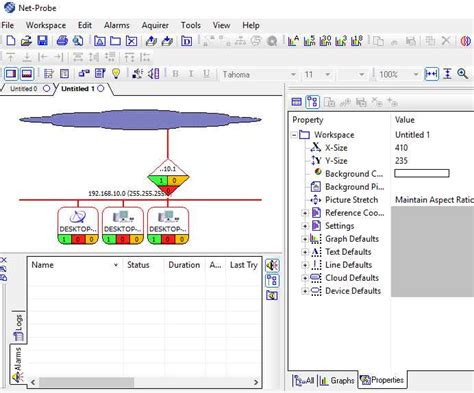Open the Alarms menu

[117, 25]
